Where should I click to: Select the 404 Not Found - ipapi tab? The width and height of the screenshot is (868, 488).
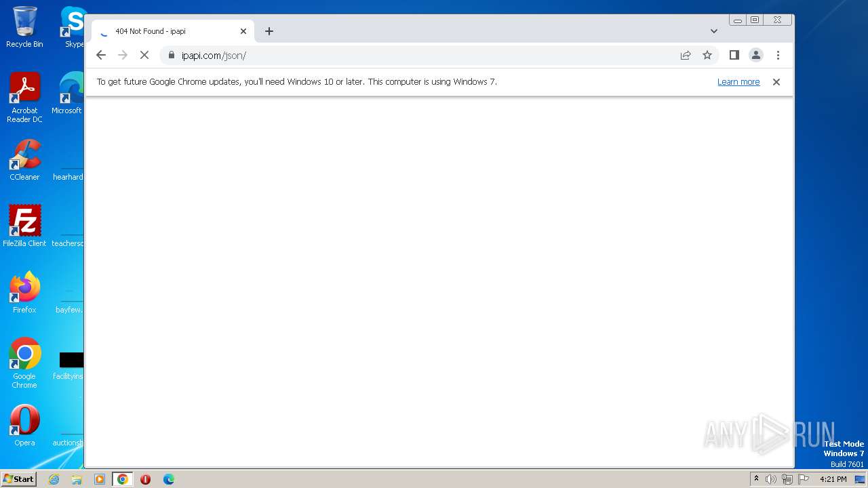[173, 31]
